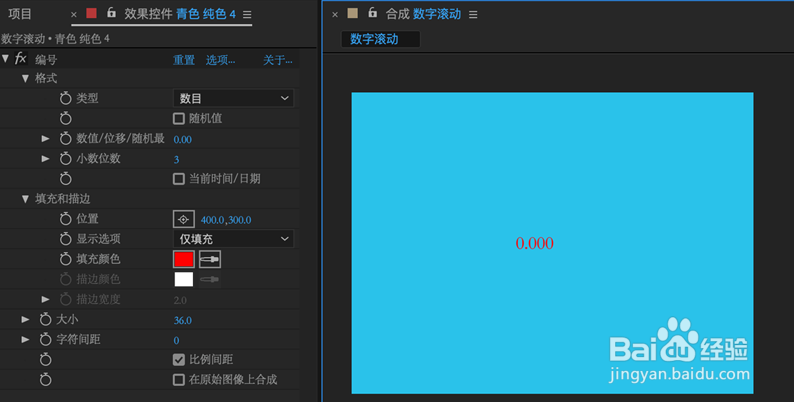Viewport: 794px width, 402px height.
Task: Switch to the 项目 panel tab
Action: tap(20, 14)
